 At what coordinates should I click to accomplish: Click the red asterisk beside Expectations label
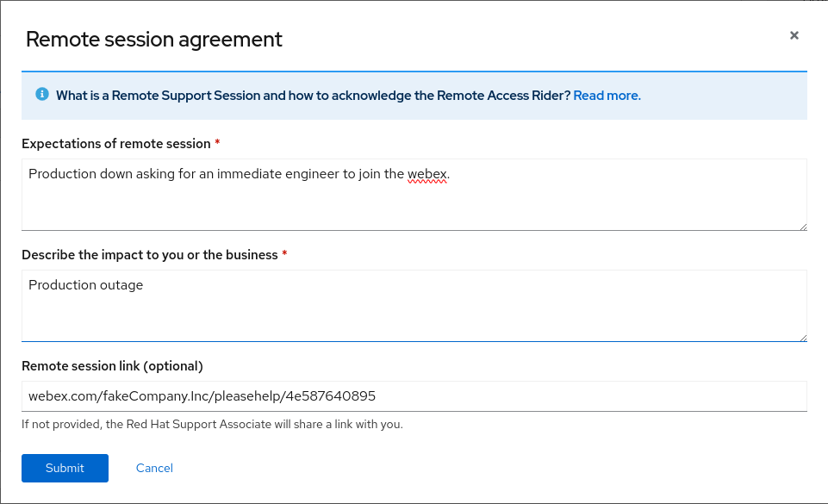[217, 143]
